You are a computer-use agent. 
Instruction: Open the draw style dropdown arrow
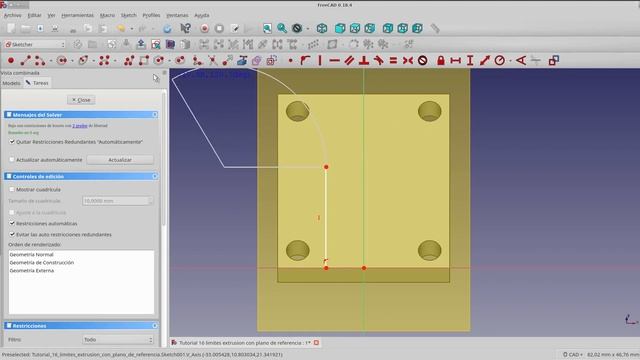[x=308, y=29]
